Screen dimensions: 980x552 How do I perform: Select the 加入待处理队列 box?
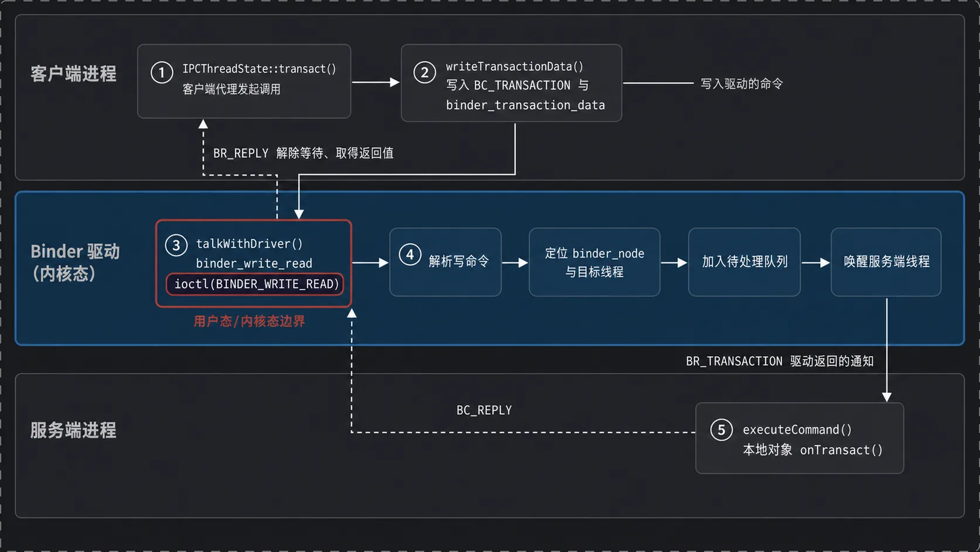(x=744, y=262)
